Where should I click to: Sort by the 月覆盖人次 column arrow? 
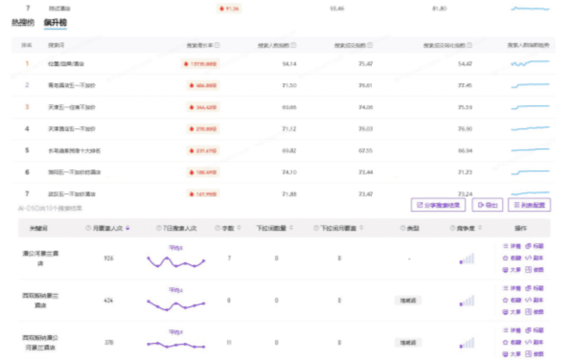pyautogui.click(x=128, y=228)
